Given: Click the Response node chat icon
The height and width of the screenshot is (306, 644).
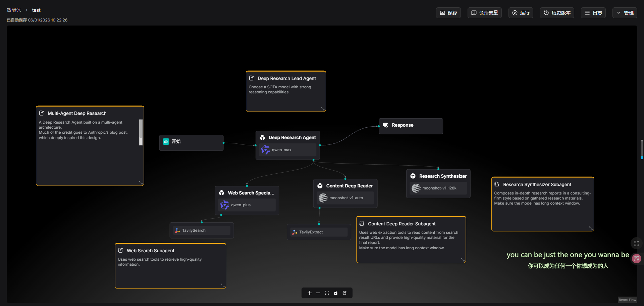Looking at the screenshot, I should 386,125.
